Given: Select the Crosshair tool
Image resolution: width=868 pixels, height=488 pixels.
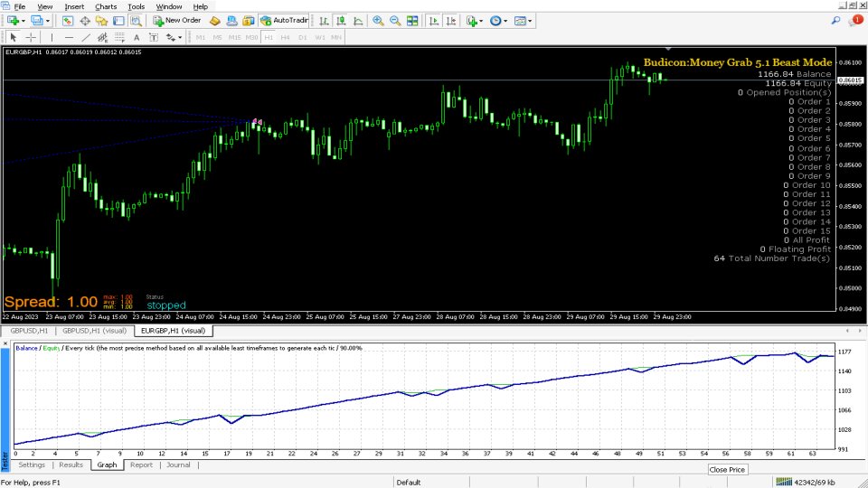Looking at the screenshot, I should [31, 37].
